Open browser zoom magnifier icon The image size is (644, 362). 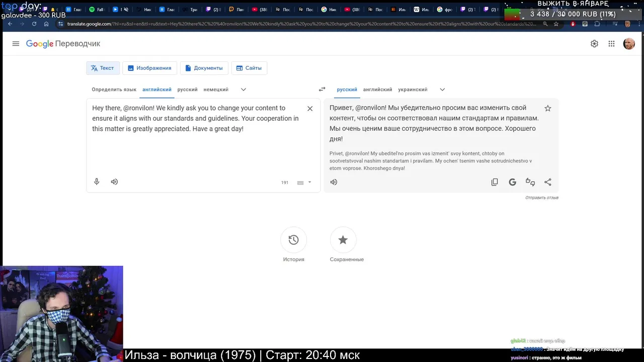[544, 24]
